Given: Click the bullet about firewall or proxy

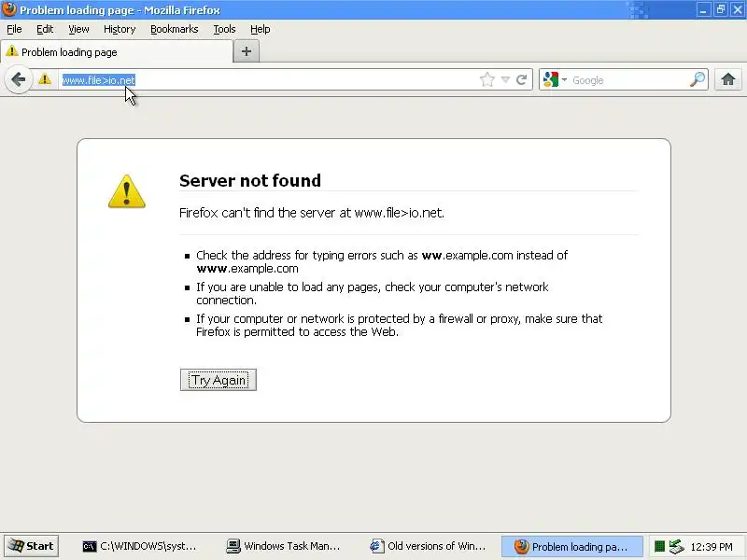Looking at the screenshot, I should (x=400, y=325).
